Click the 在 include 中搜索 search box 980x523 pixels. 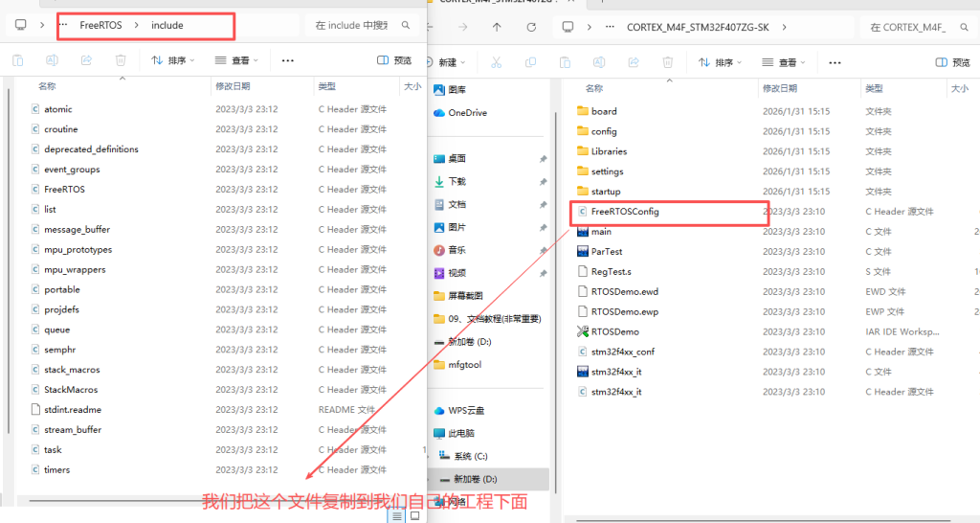point(356,25)
